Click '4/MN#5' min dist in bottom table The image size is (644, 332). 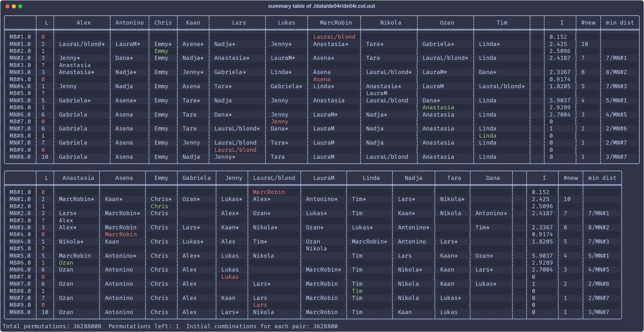click(x=599, y=270)
